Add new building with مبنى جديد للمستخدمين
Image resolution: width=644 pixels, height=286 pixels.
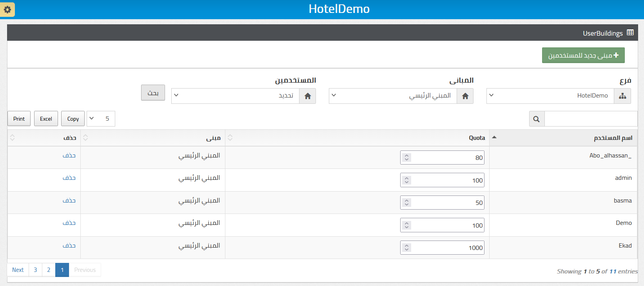pos(583,56)
